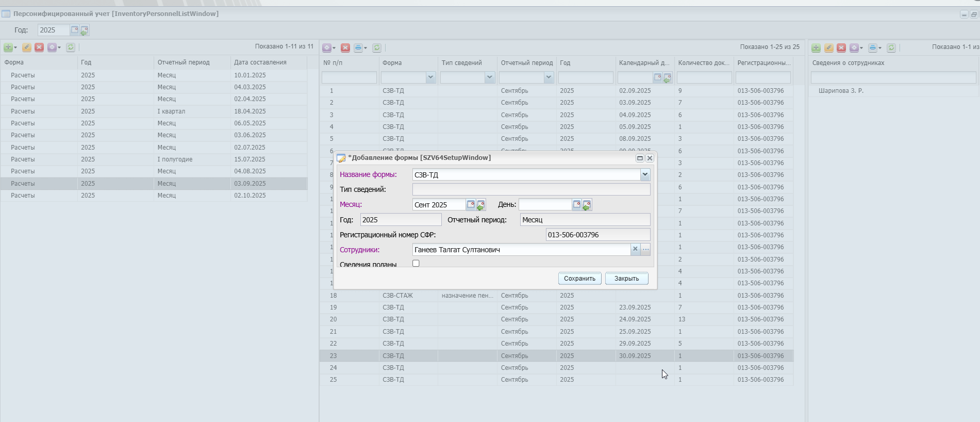980x422 pixels.
Task: Click the Год field in the dialog
Action: click(x=401, y=220)
